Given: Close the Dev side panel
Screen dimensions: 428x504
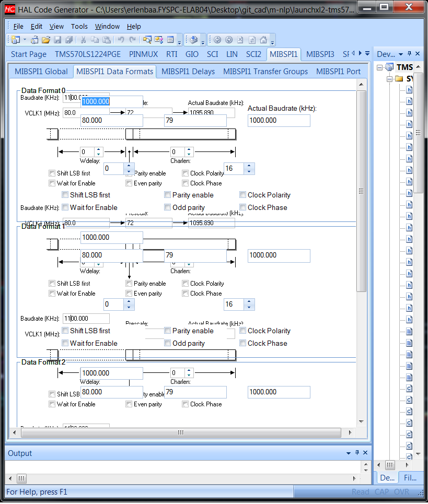Looking at the screenshot, I should point(418,54).
